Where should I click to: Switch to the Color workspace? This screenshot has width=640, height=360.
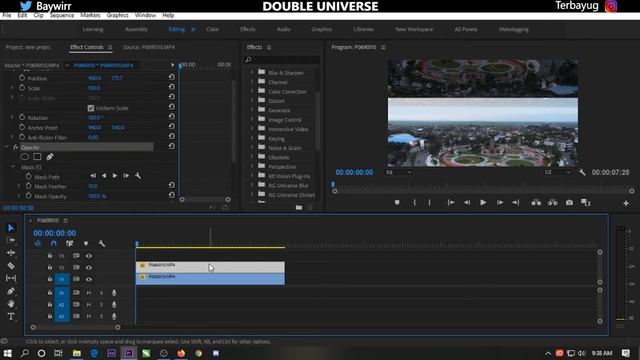212,29
